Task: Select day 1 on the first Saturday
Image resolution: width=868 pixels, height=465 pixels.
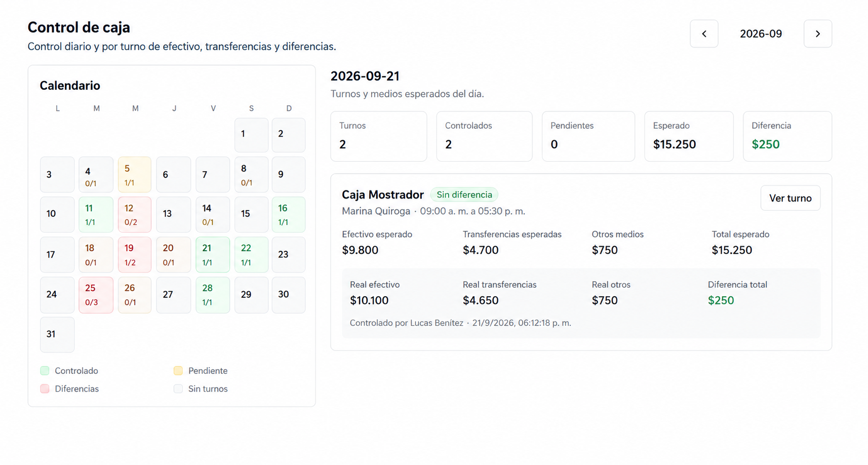Action: pos(251,135)
